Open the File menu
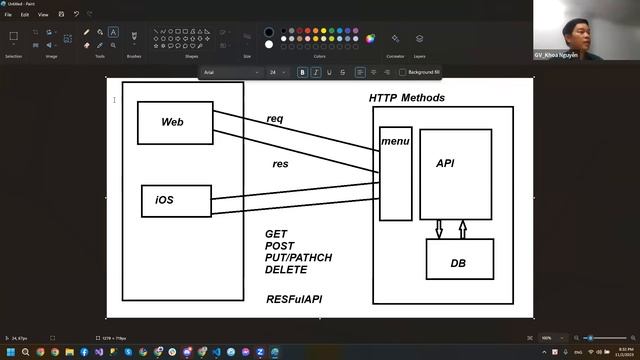 click(x=8, y=15)
